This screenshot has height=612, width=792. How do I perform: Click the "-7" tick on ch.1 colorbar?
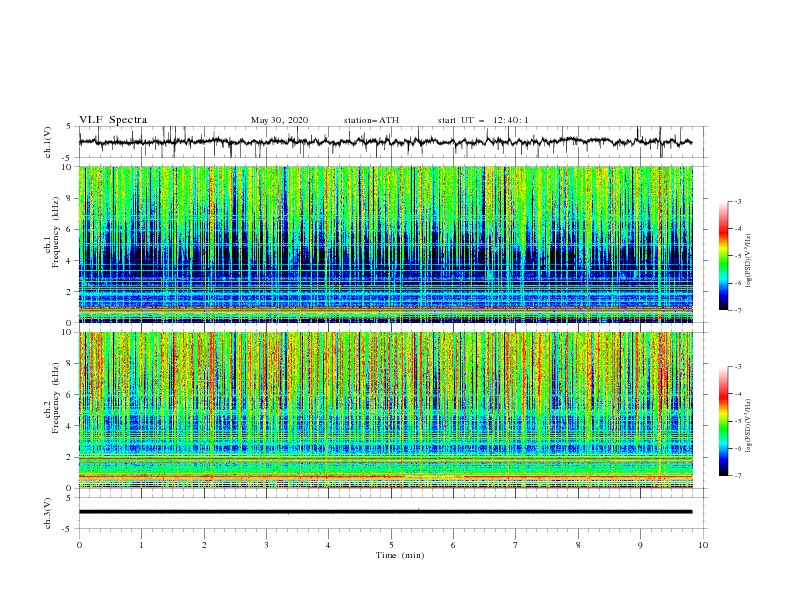tap(737, 310)
